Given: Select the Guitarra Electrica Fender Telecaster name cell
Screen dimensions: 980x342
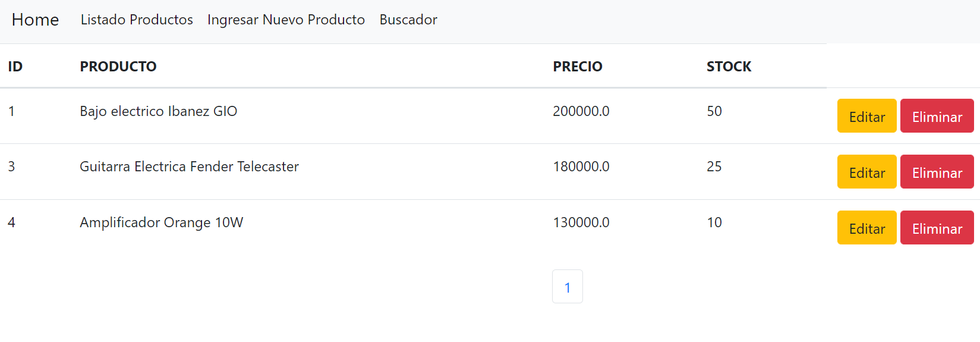Looking at the screenshot, I should point(190,167).
